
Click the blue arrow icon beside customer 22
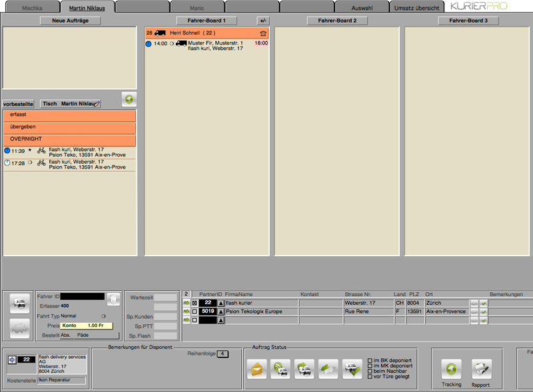pyautogui.click(x=12, y=360)
